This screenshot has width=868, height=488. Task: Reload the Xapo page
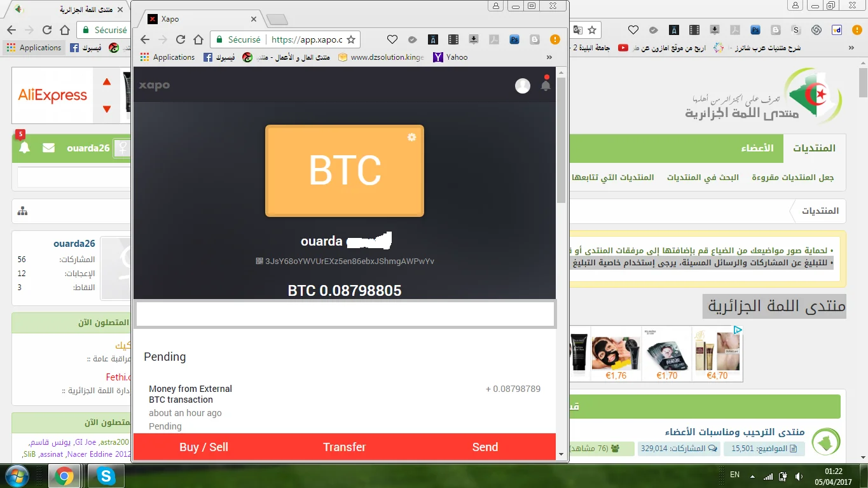(x=181, y=39)
